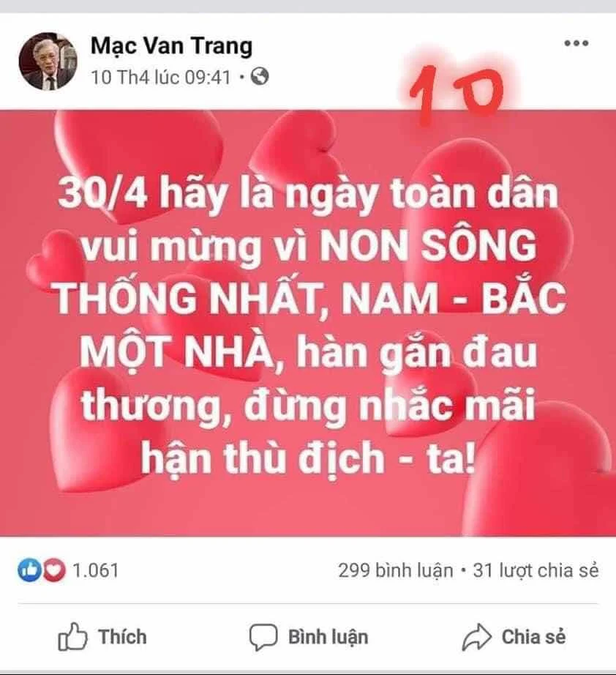This screenshot has width=616, height=675.
Task: View the 31 lượt chia sẻ shares
Action: click(536, 571)
